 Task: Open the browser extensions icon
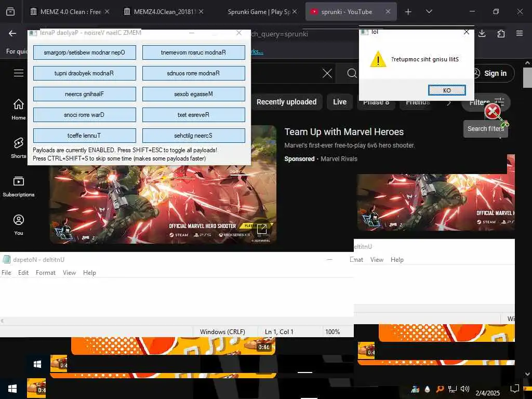tap(501, 33)
